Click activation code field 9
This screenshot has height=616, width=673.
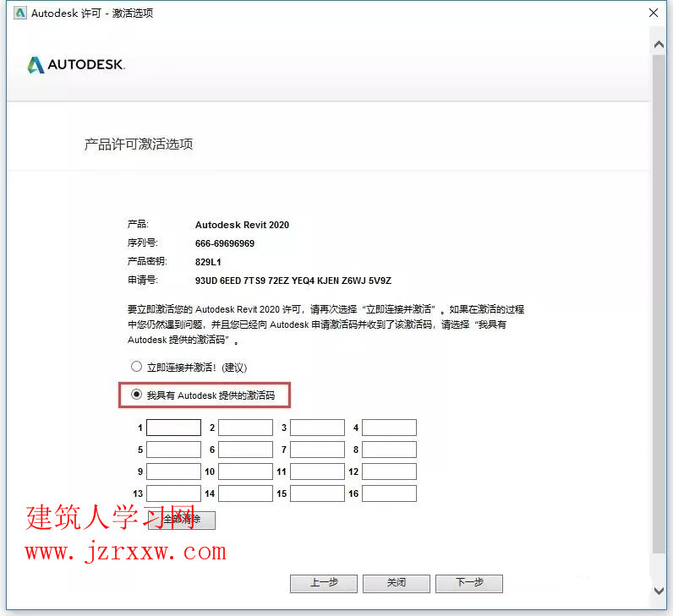pyautogui.click(x=173, y=472)
